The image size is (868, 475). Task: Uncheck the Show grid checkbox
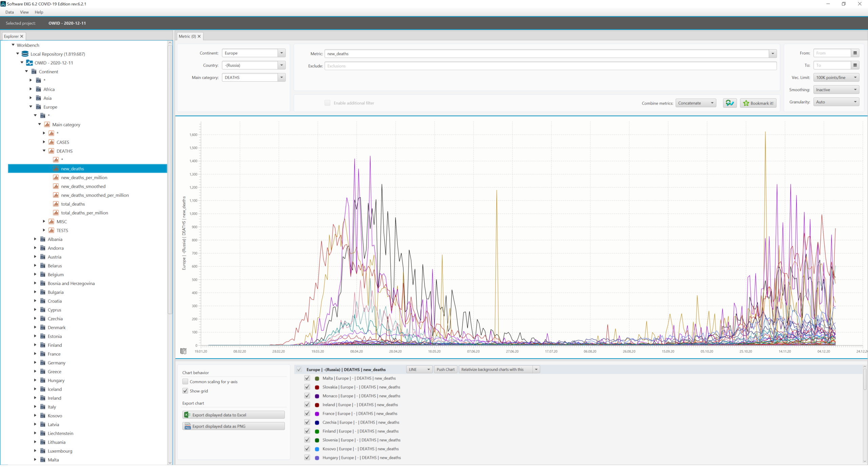[x=185, y=391]
